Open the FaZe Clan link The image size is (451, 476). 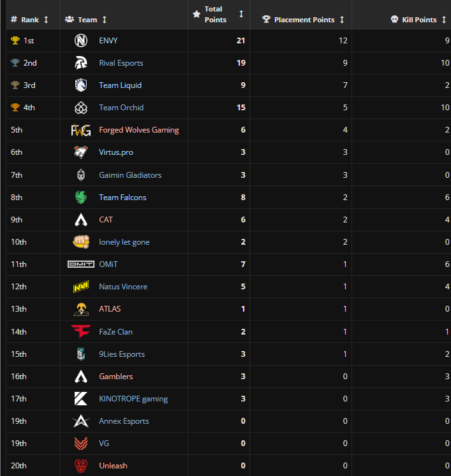point(116,332)
